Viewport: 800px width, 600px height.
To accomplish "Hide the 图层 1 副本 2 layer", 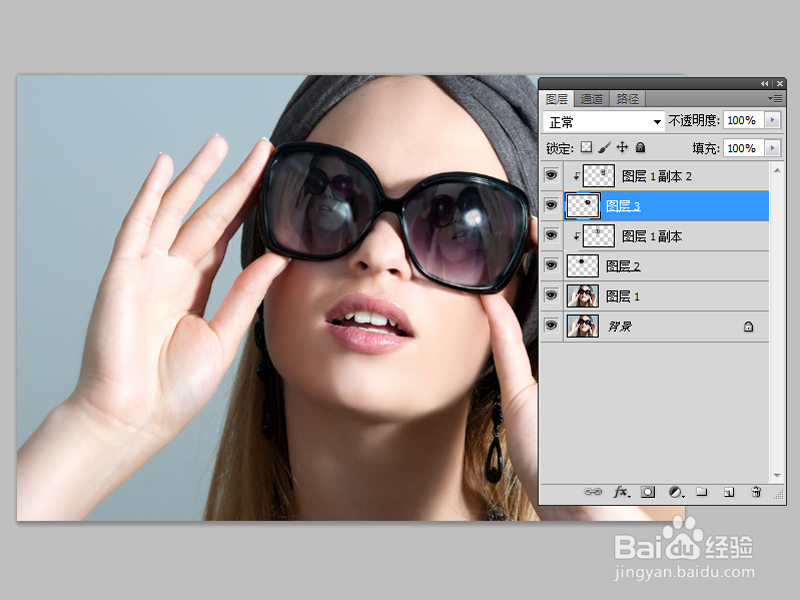I will [552, 176].
